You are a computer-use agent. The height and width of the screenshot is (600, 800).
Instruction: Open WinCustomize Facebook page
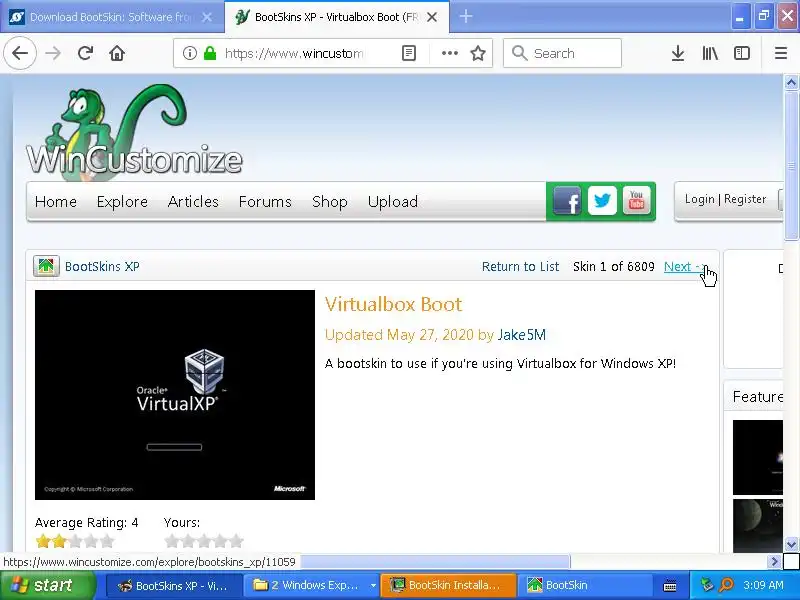coord(567,201)
